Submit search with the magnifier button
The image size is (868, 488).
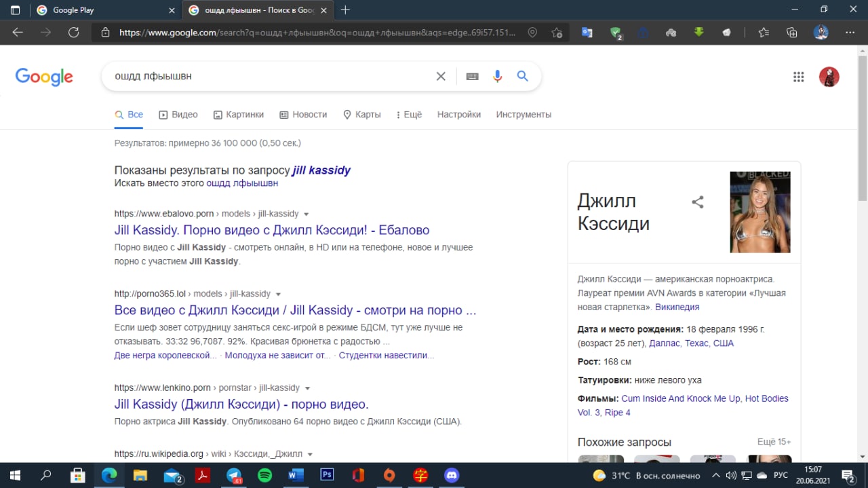coord(523,76)
